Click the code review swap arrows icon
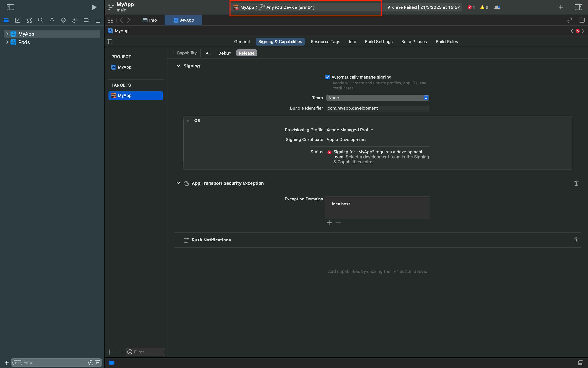 570,20
